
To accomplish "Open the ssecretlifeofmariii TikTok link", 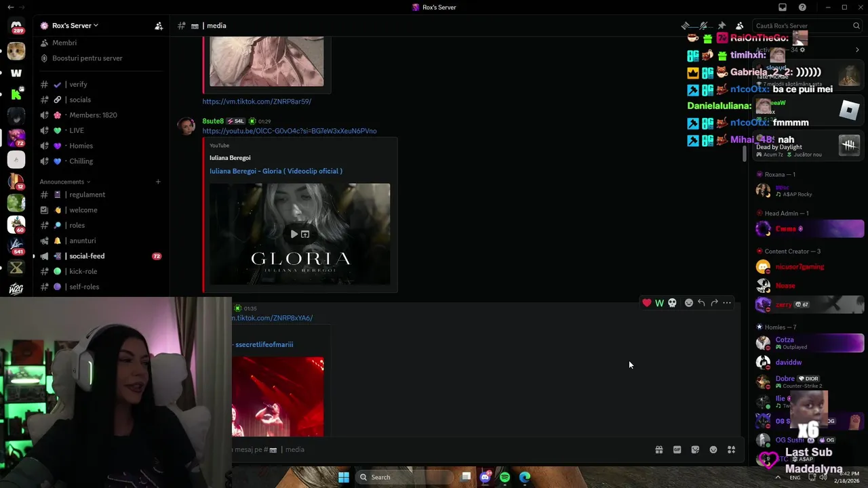I will tap(263, 344).
